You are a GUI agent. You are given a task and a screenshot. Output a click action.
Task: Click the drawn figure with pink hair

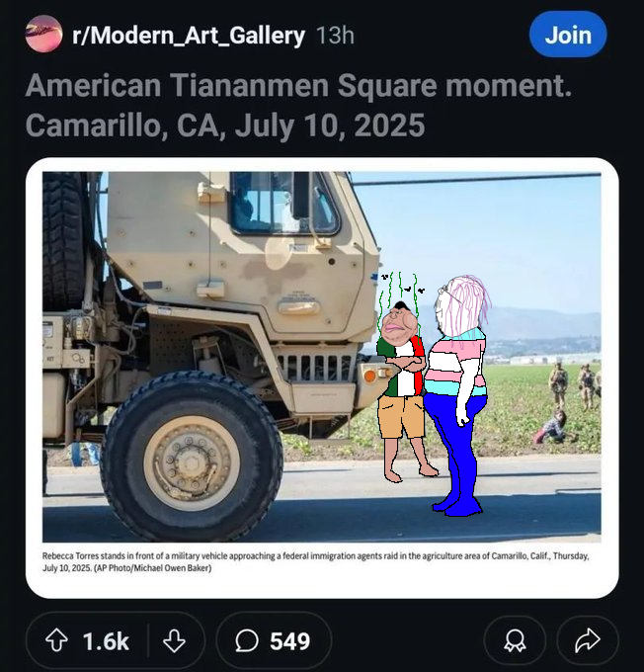[460, 394]
